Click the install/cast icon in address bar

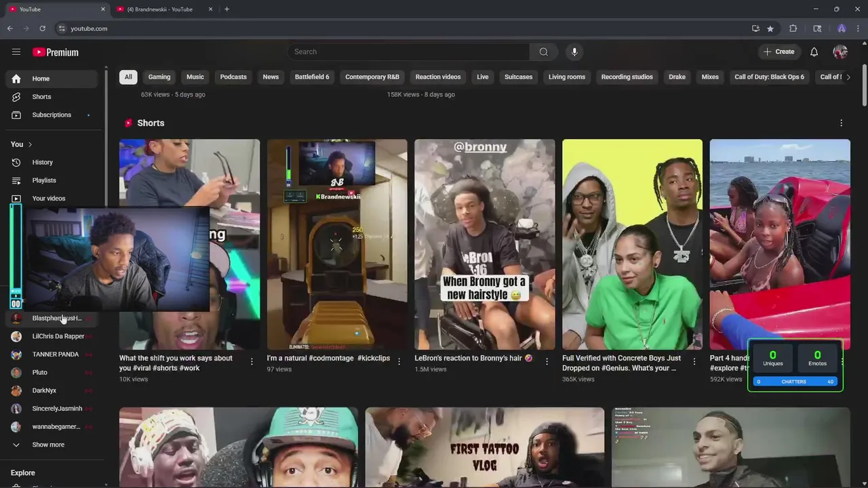click(755, 28)
